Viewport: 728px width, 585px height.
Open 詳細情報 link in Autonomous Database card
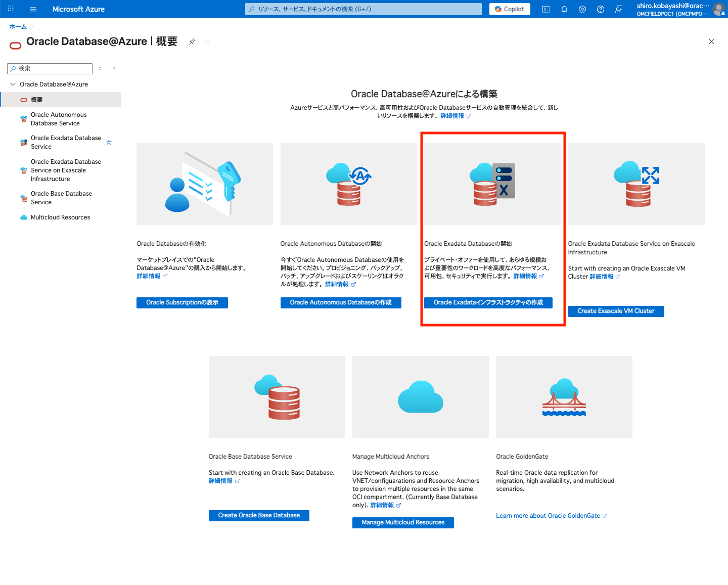click(340, 284)
